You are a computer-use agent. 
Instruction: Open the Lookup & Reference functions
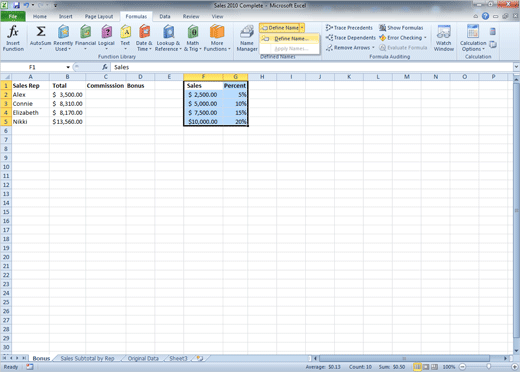[x=168, y=38]
